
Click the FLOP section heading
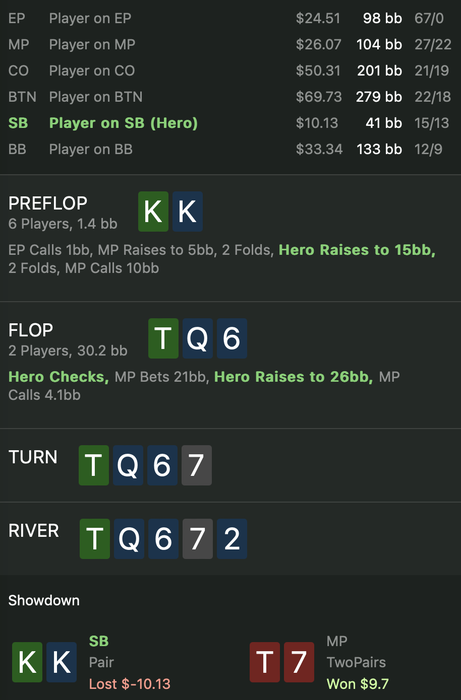point(31,330)
